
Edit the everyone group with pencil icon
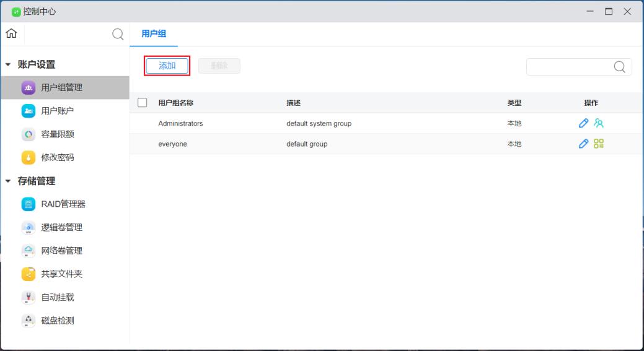[x=583, y=144]
